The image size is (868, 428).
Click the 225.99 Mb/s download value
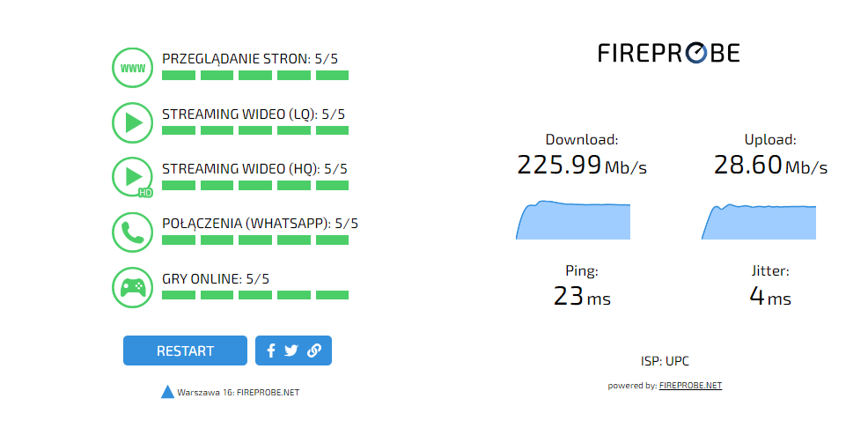581,165
